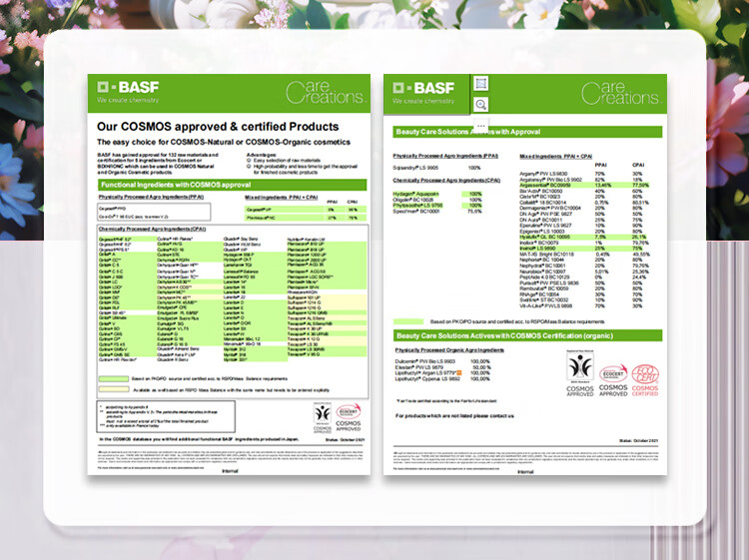Click 'For products which are not listed please contact us'
749x560 pixels.
(x=454, y=414)
